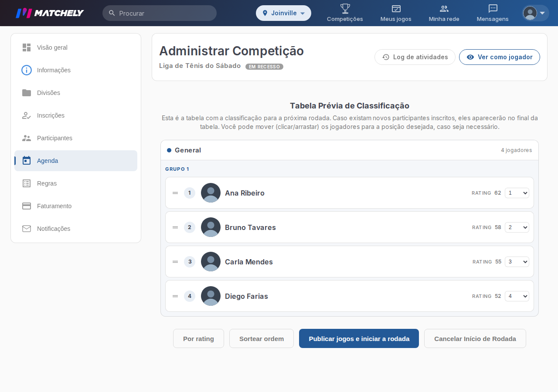558x392 pixels.
Task: Grab drag handle for Carla Mendes
Action: [175, 262]
